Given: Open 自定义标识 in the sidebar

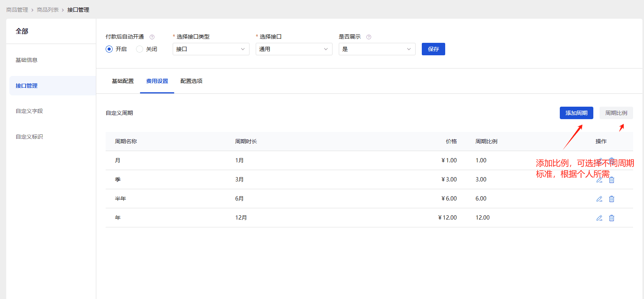Looking at the screenshot, I should (29, 137).
